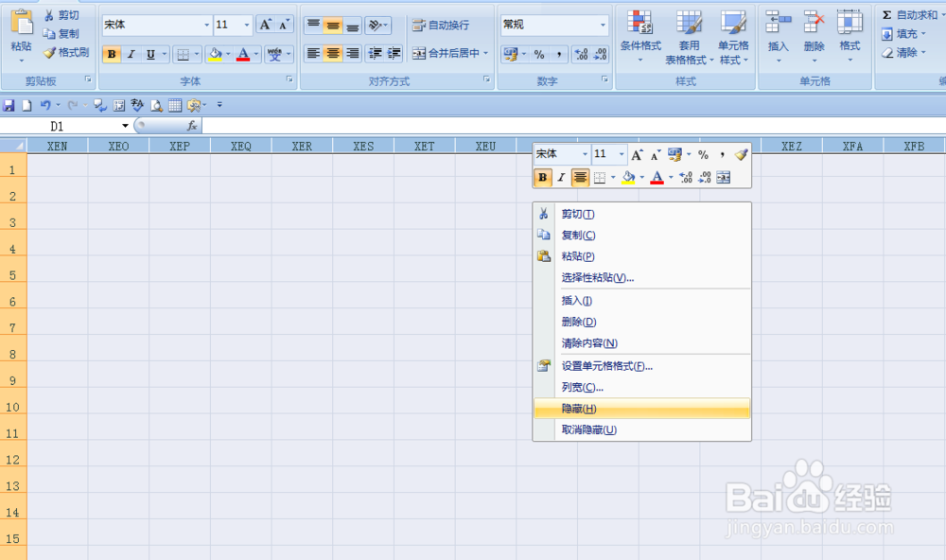This screenshot has height=560, width=946.
Task: Click the ribbon decrease indent icon
Action: coord(375,54)
